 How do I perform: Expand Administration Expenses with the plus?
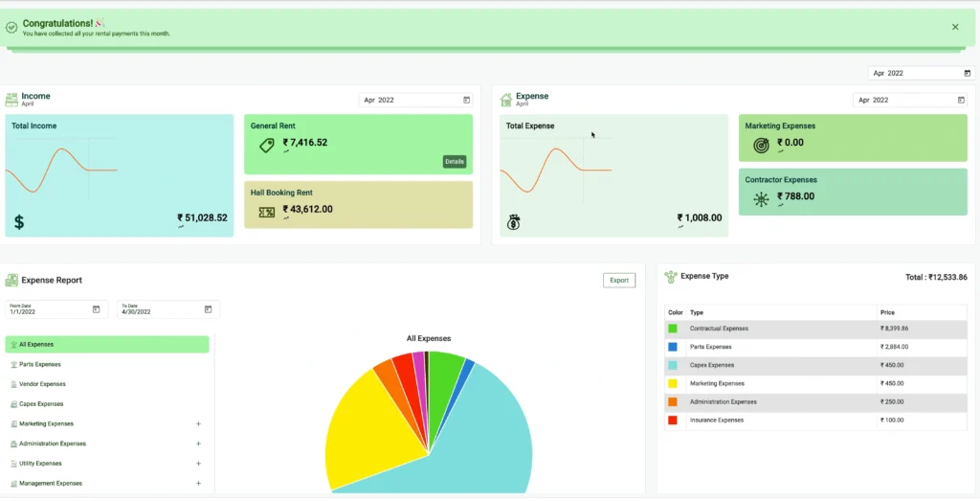[x=198, y=444]
